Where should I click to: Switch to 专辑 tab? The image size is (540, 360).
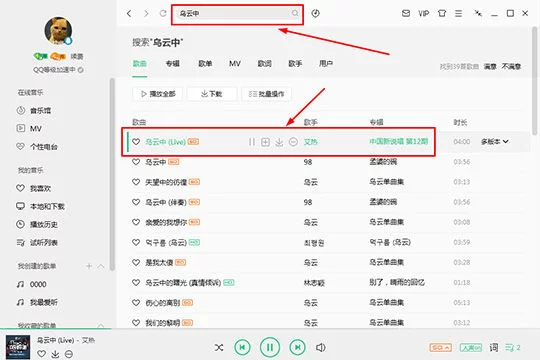coord(173,63)
